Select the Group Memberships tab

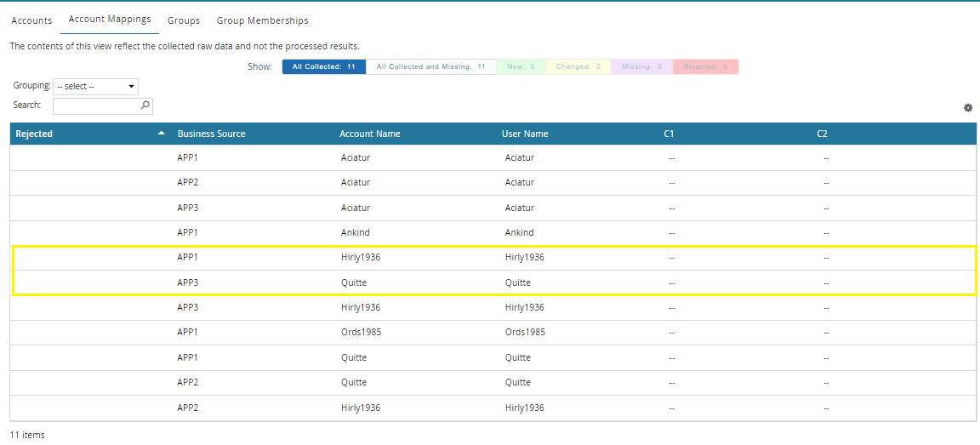tap(262, 20)
